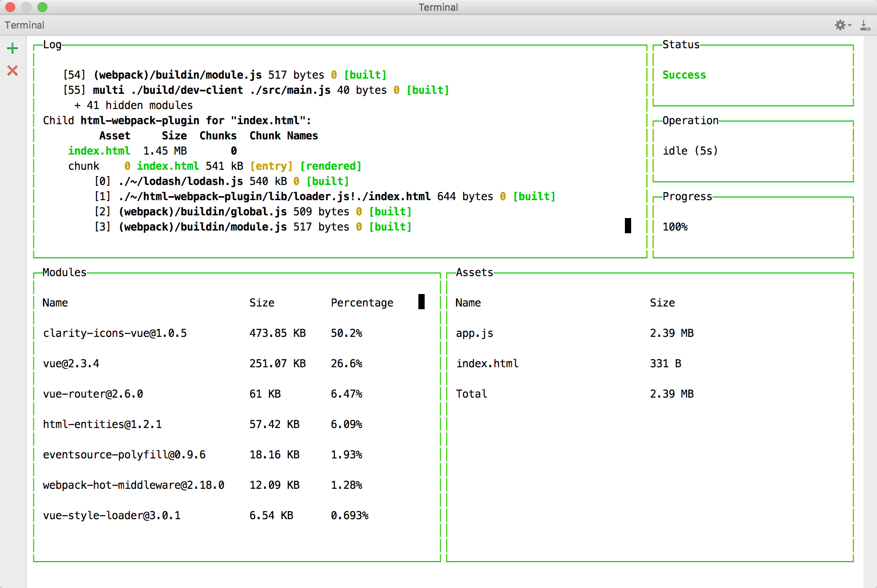Click the Terminal panel title label

point(25,25)
